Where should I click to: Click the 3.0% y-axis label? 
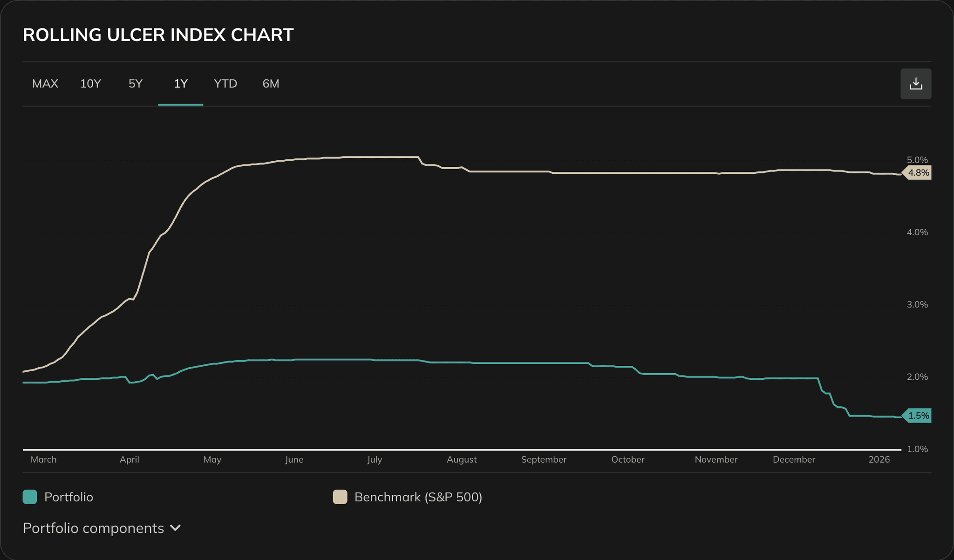coord(917,305)
